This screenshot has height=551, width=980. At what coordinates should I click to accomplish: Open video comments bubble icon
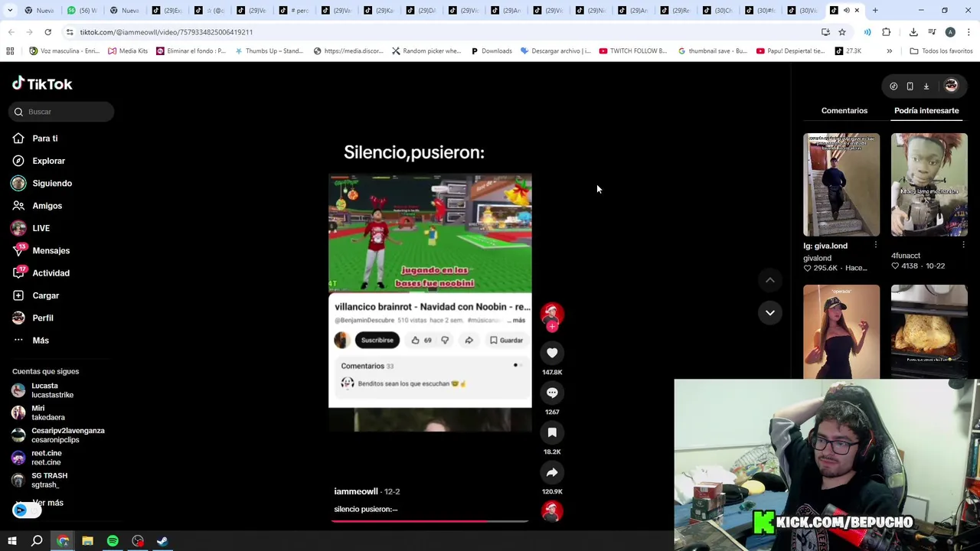click(552, 393)
